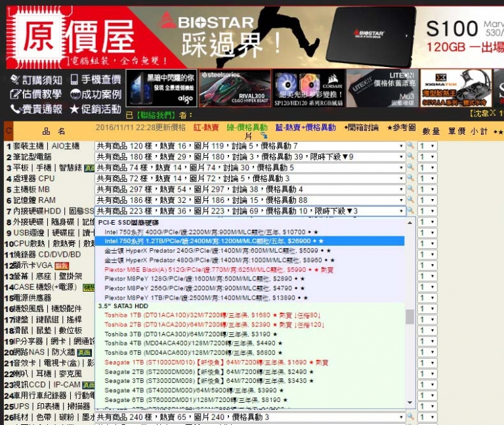The image size is (504, 425).
Task: Open 賣貴通報 link
Action: point(36,109)
